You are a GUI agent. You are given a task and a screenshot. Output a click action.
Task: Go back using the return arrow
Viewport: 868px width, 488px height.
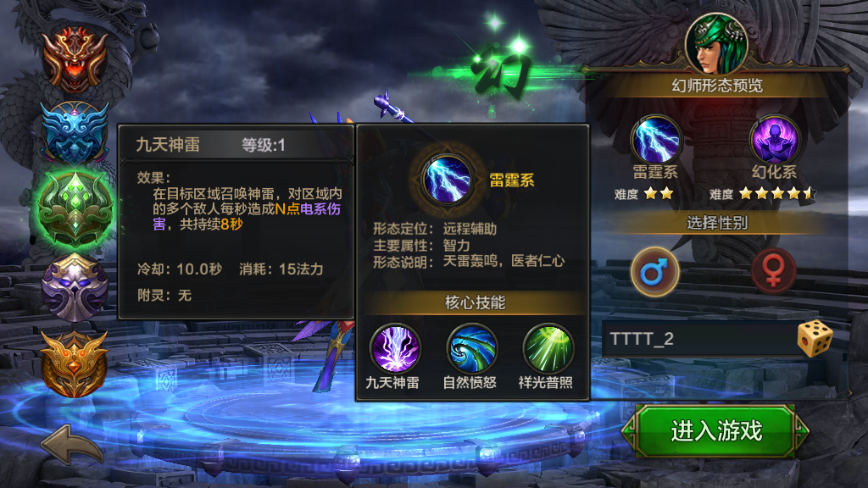click(72, 445)
